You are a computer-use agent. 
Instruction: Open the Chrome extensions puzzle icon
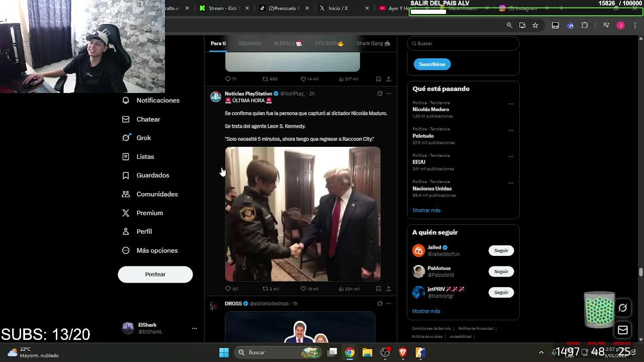coord(585,25)
